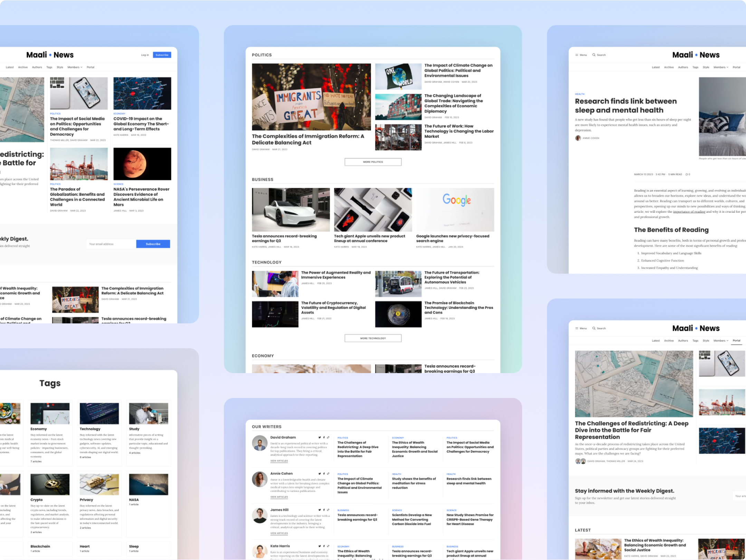Select Tags in the sleep article page nav
Screen dimensions: 746x560
click(695, 67)
